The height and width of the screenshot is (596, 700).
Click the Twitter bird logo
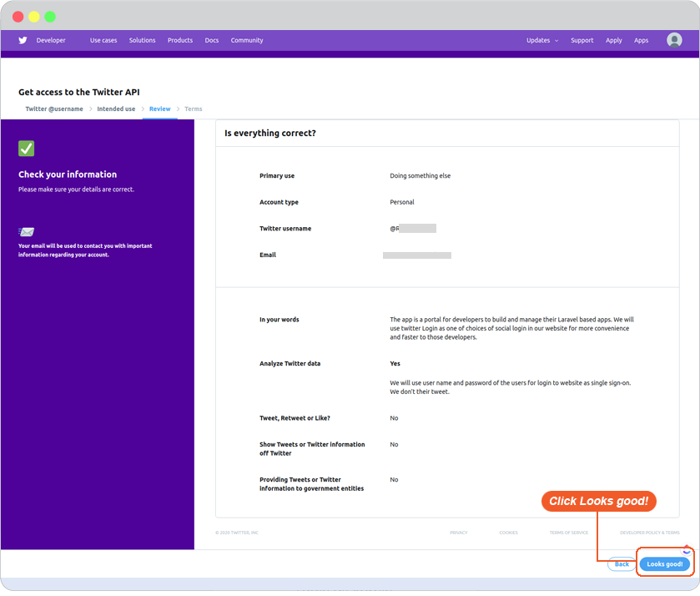click(x=23, y=40)
